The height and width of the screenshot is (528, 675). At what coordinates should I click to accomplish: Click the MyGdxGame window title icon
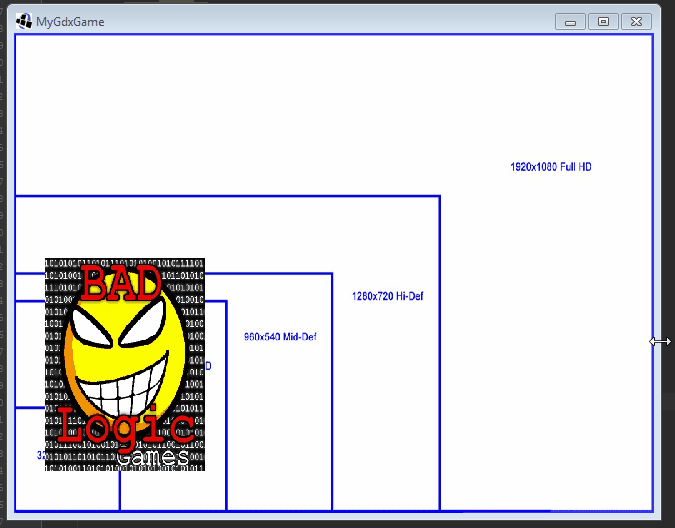[x=24, y=21]
